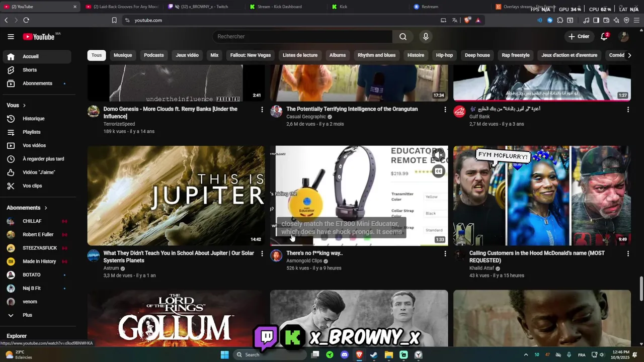Click the translate page icon in address bar
Viewport: 644px width, 362px height.
pos(455,20)
